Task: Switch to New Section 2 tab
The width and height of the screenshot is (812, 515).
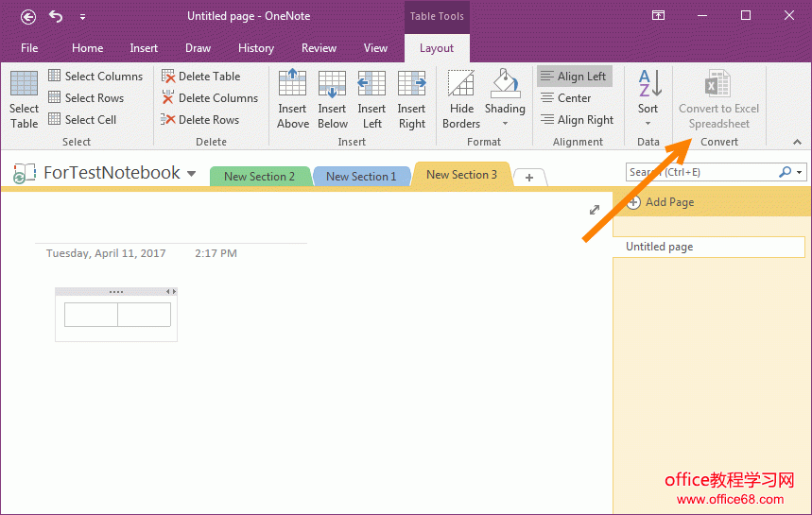Action: click(259, 177)
